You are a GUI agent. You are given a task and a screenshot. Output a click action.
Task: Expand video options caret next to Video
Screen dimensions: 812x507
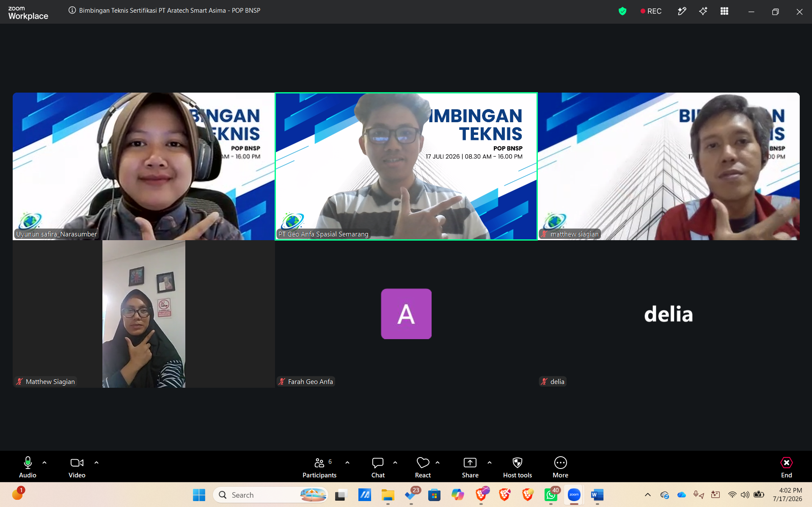[96, 463]
